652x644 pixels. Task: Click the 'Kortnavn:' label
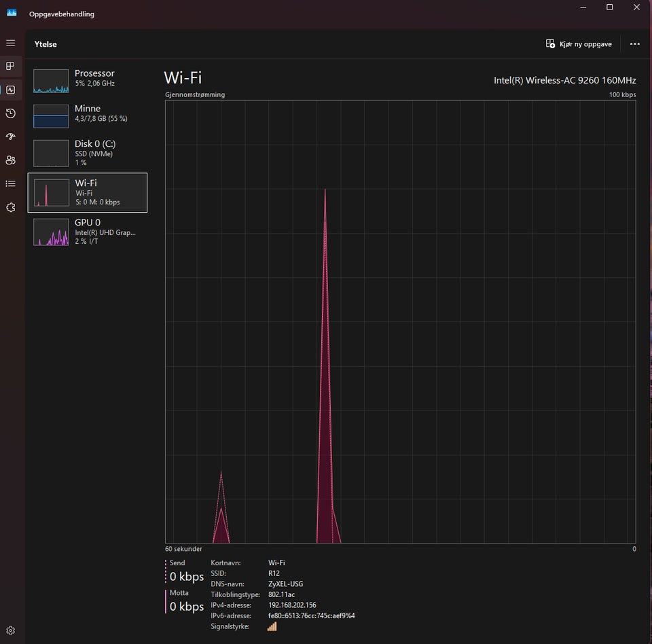coord(225,563)
